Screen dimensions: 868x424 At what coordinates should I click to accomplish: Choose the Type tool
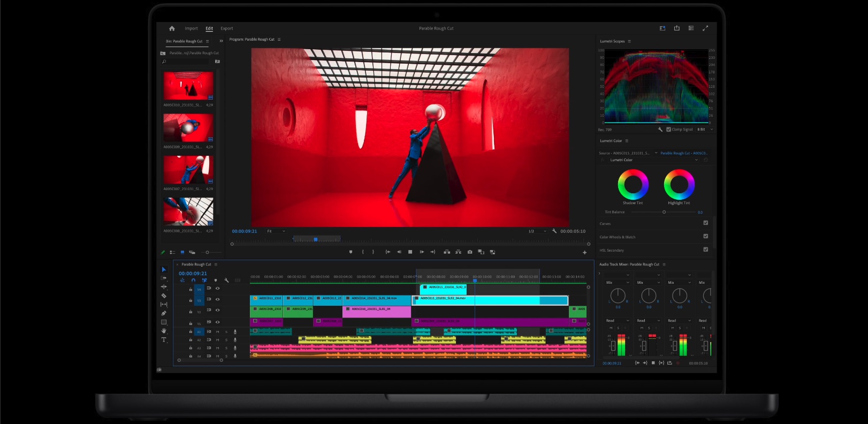click(x=164, y=340)
